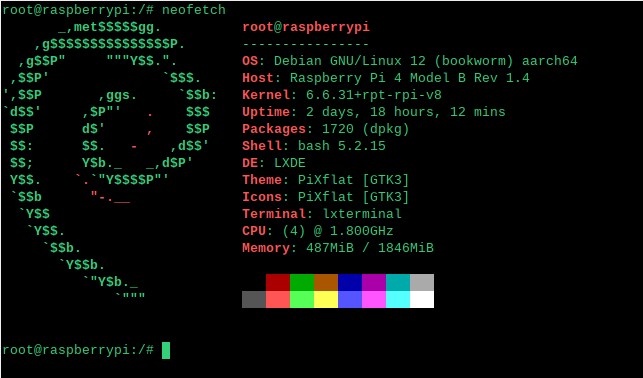Click the green terminal cursor block
Image resolution: width=643 pixels, height=378 pixels.
(x=166, y=350)
